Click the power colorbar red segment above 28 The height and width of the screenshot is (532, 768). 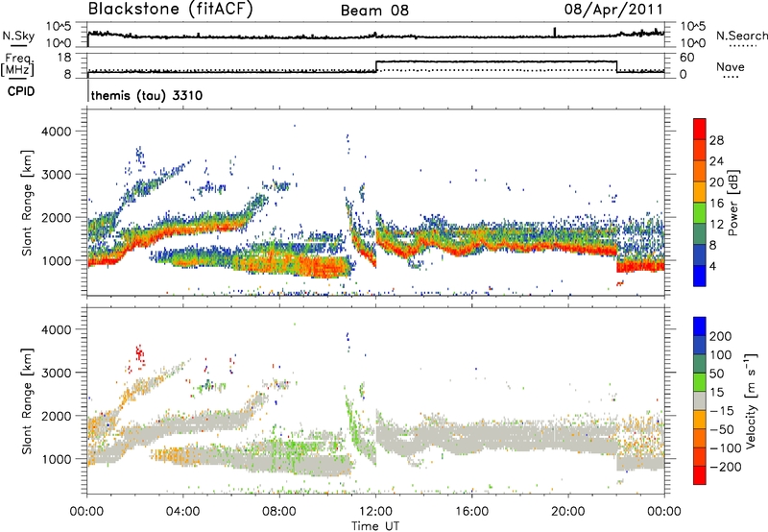point(700,130)
